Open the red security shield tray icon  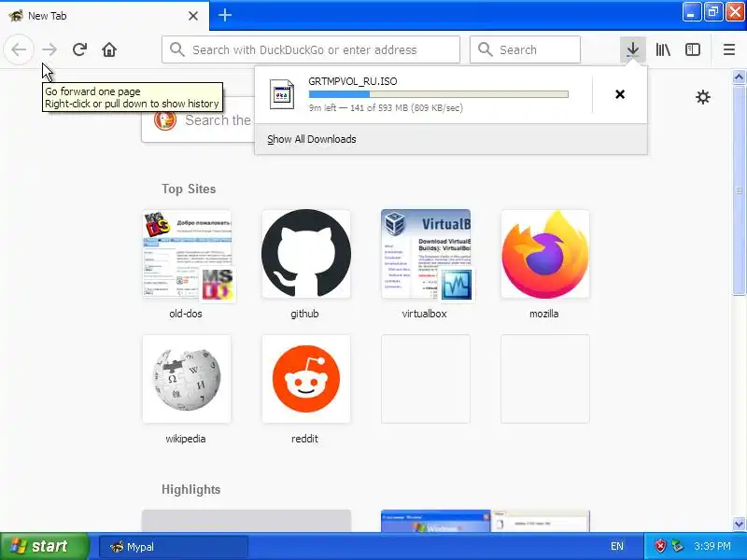660,546
